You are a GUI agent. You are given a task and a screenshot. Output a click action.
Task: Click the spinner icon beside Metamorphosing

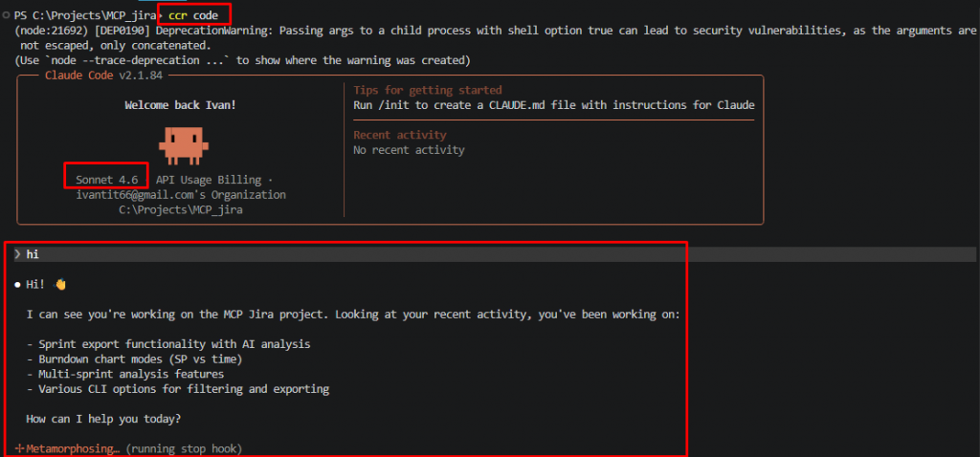pos(19,448)
